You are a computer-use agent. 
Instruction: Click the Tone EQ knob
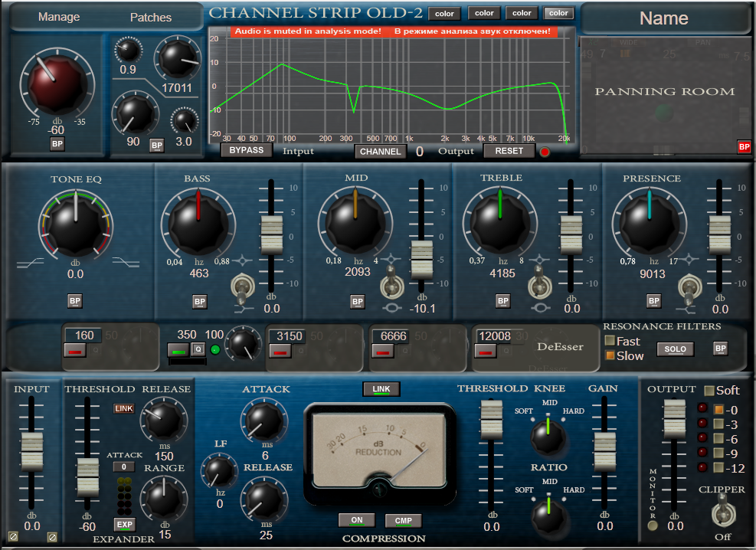coord(76,224)
